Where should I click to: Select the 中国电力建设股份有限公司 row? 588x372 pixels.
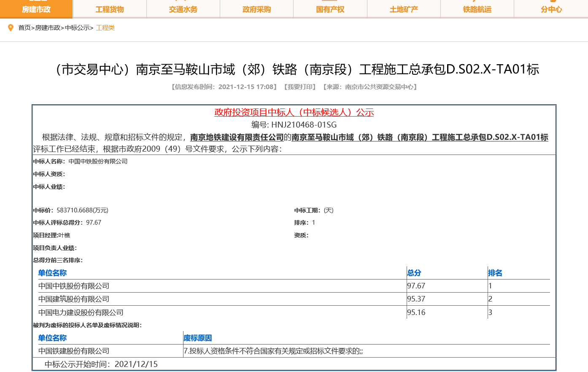[x=294, y=312]
